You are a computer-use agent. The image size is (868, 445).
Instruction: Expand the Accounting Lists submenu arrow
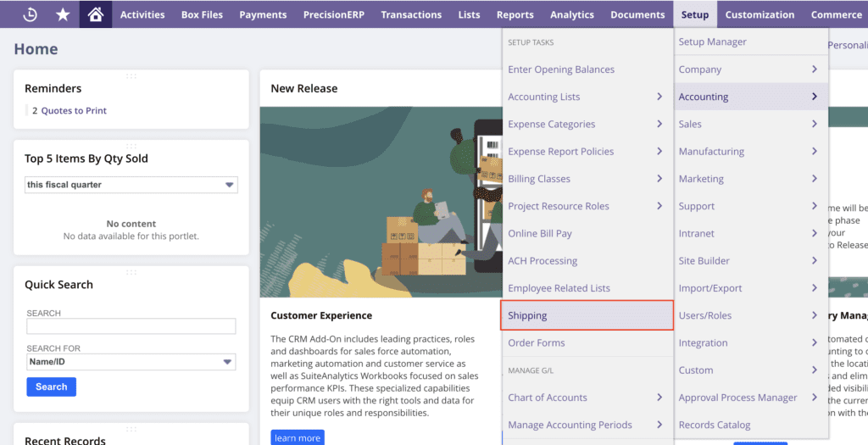click(659, 97)
